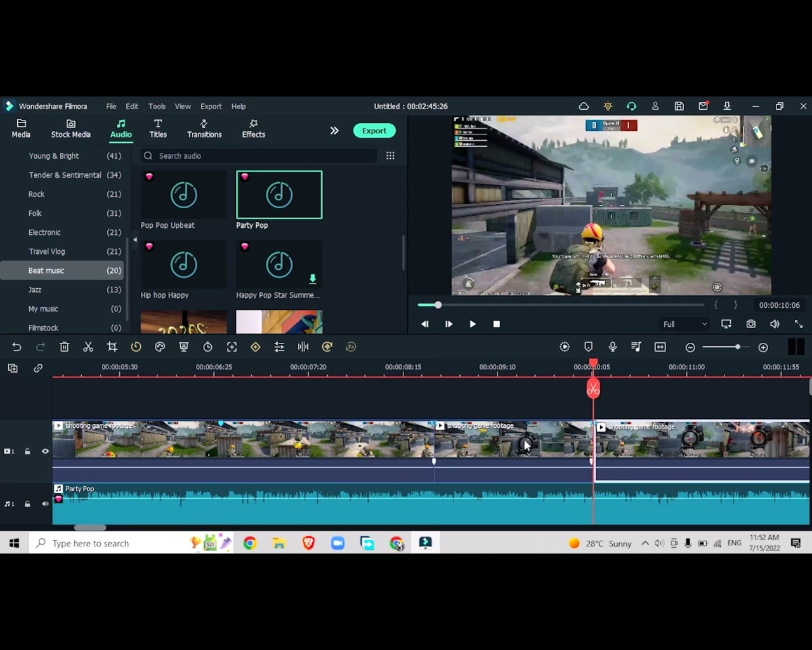Delete clip with trash icon

click(64, 347)
